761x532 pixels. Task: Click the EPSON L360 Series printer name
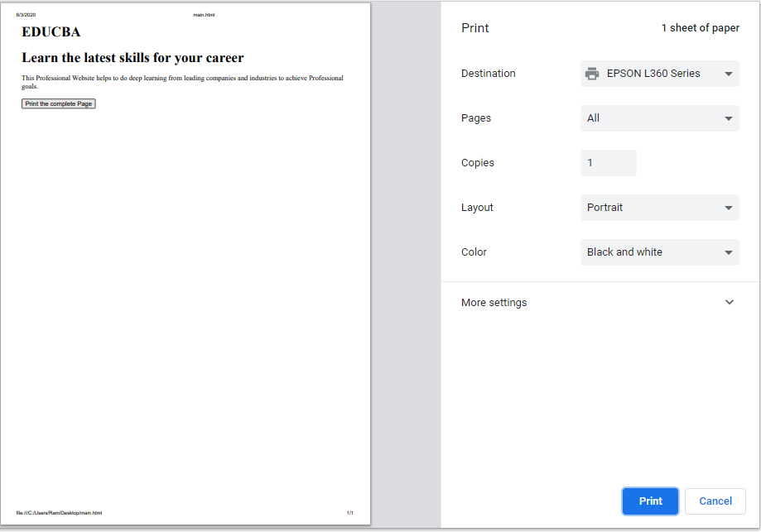point(653,74)
